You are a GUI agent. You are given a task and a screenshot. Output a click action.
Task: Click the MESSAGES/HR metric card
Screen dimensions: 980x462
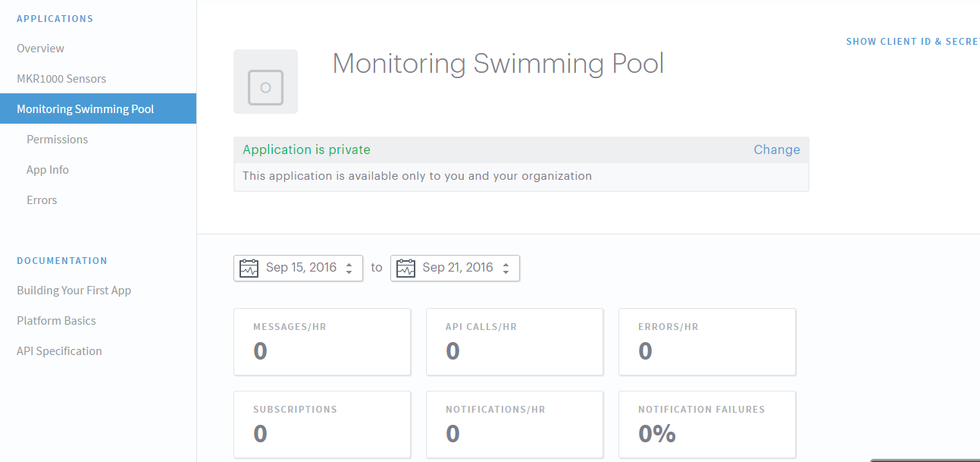coord(321,341)
